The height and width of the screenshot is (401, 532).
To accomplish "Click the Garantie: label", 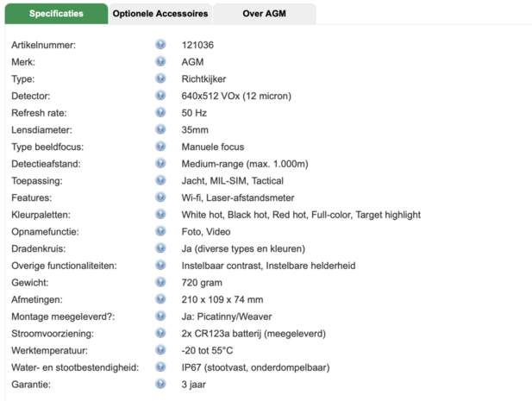I will (x=31, y=385).
